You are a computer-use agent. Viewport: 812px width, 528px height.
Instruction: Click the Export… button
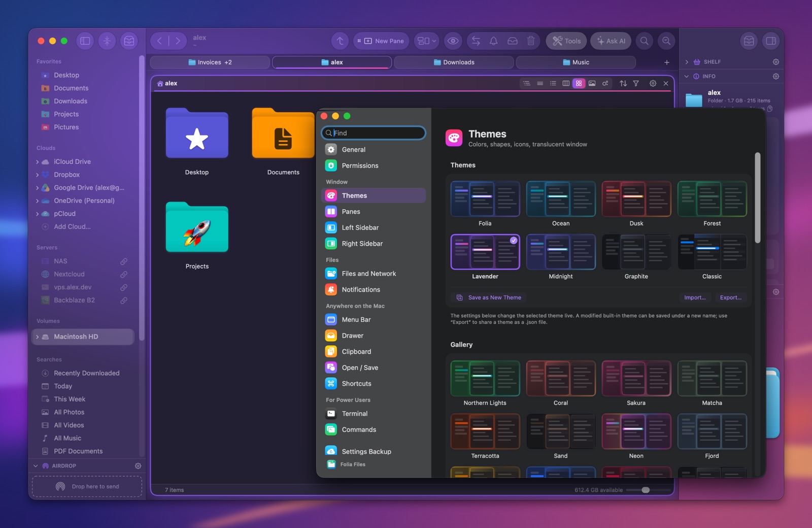pos(731,298)
